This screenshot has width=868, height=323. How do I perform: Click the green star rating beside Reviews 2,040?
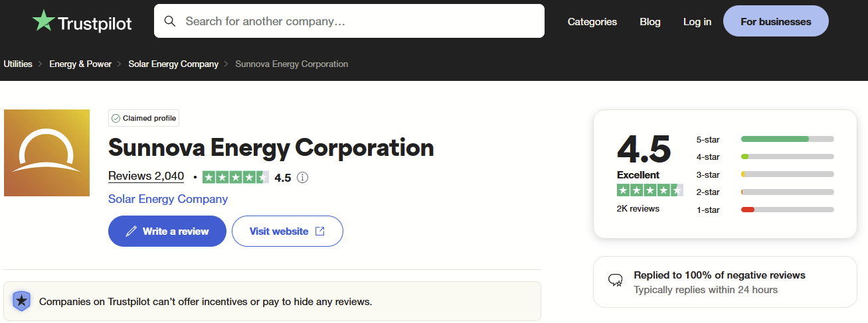[236, 178]
